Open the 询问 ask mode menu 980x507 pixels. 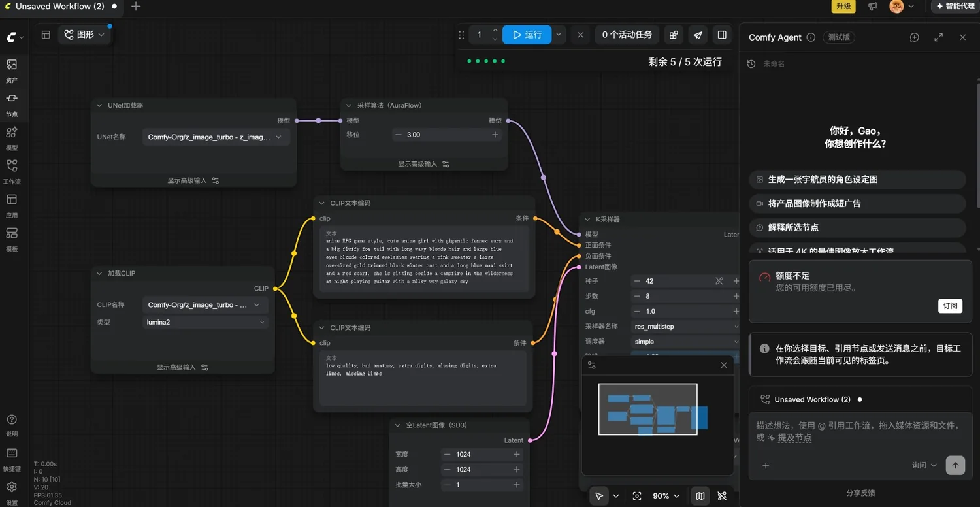coord(924,465)
